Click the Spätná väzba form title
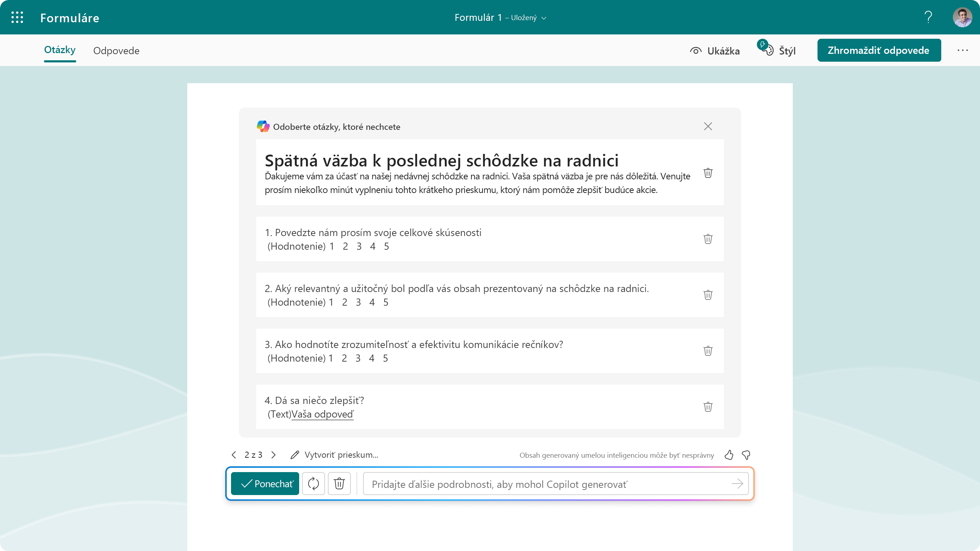Viewport: 980px width, 551px height. [441, 161]
